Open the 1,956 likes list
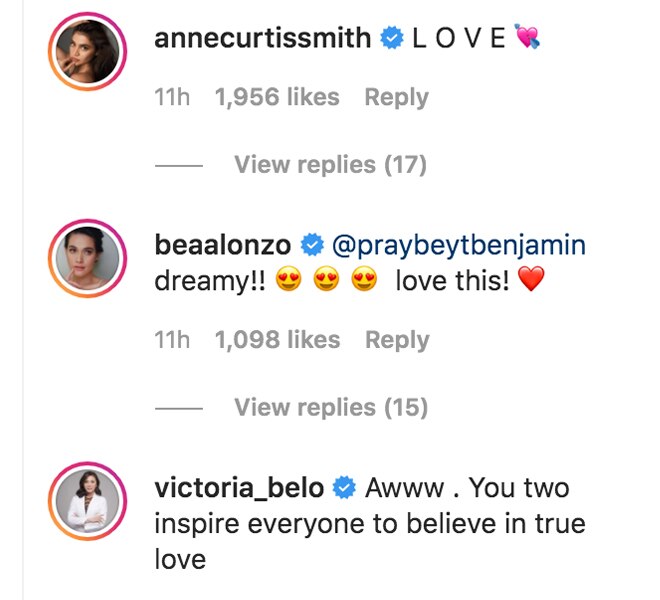 click(277, 97)
